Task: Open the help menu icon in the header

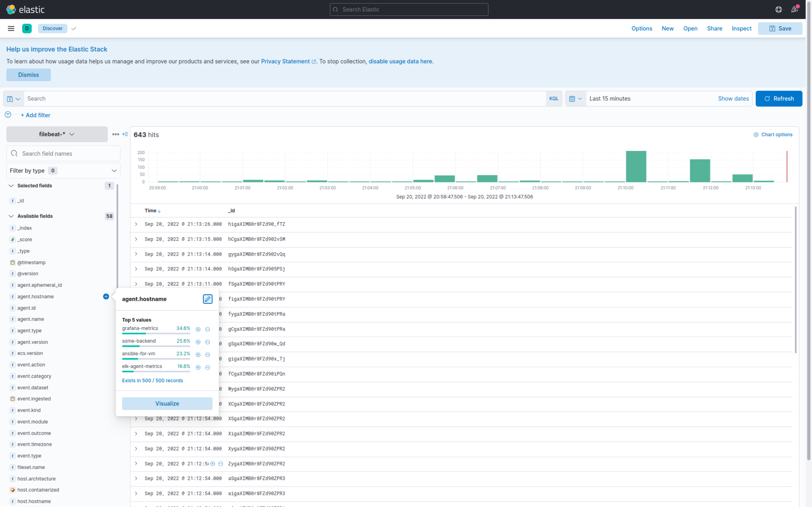Action: (778, 10)
